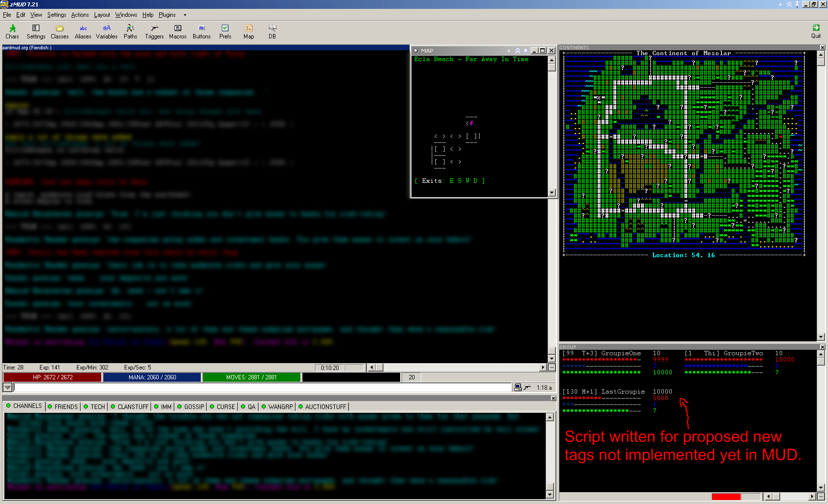Image resolution: width=828 pixels, height=504 pixels.
Task: Open the Macros editor icon
Action: click(x=177, y=32)
